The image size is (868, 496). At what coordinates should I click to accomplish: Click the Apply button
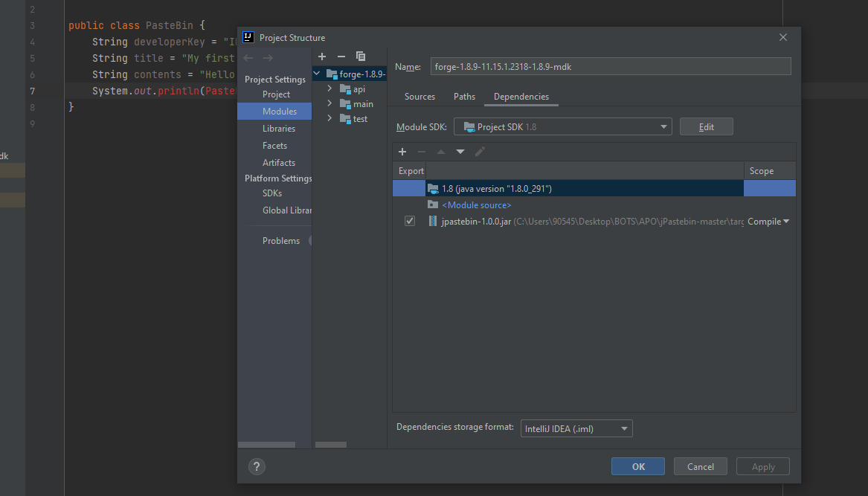click(763, 467)
